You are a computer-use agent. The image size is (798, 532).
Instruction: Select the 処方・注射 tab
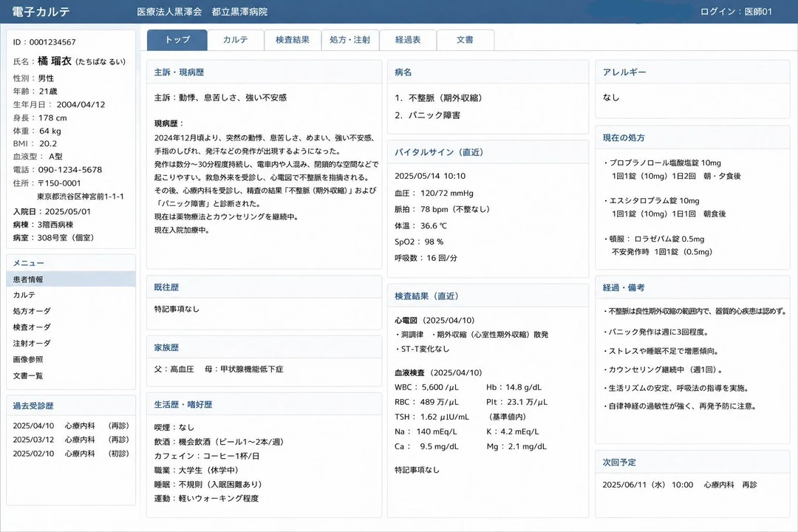click(x=350, y=40)
